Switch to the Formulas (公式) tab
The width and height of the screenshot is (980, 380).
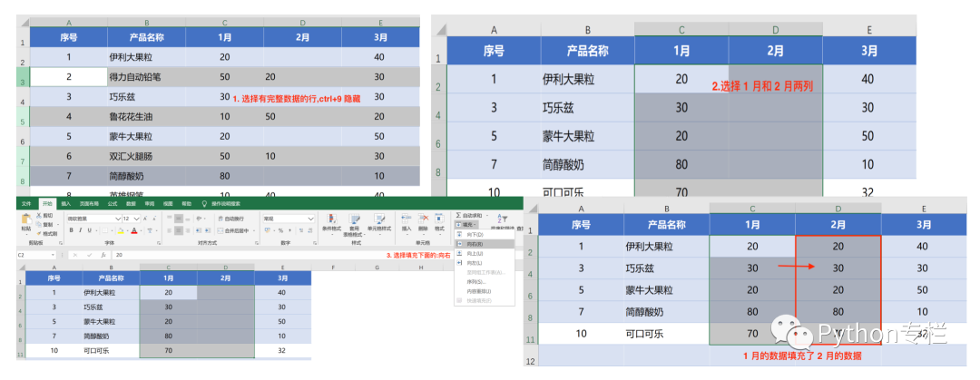pos(113,204)
